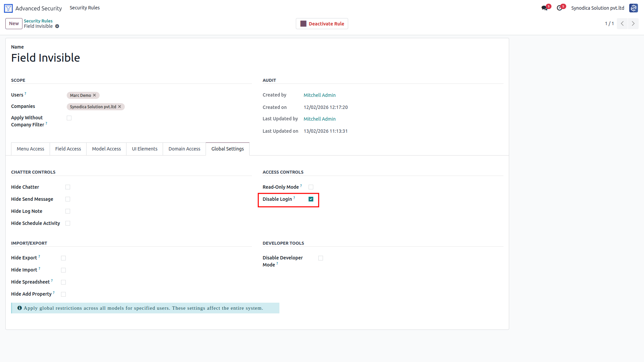The height and width of the screenshot is (362, 644).
Task: Show help tooltip for Hide Export
Action: pyautogui.click(x=39, y=256)
